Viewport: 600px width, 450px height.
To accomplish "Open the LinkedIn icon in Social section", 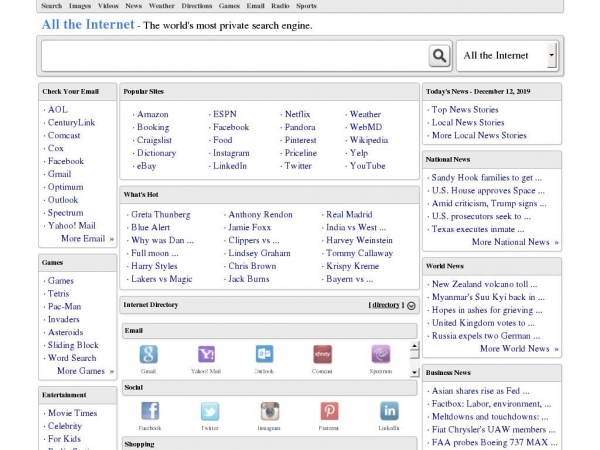I will [389, 411].
